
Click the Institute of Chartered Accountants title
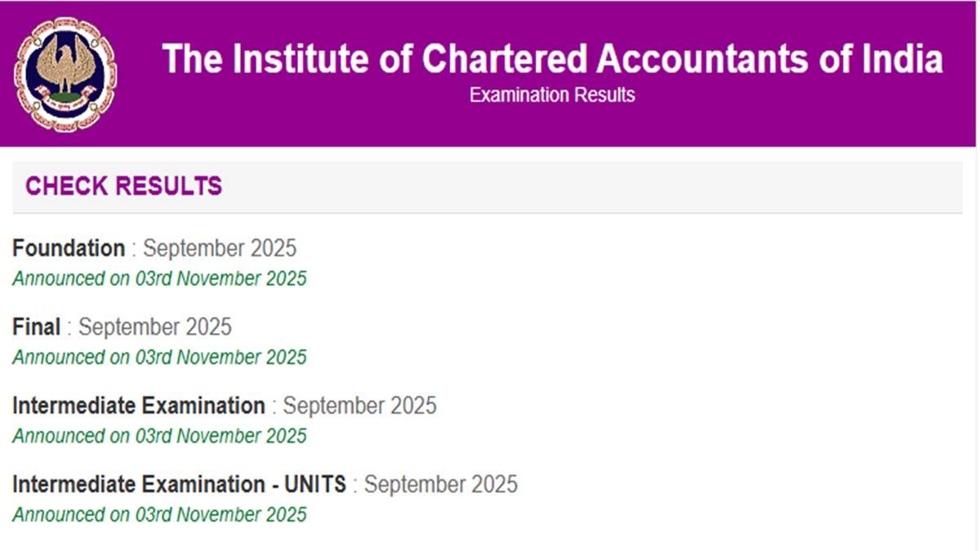click(x=551, y=59)
